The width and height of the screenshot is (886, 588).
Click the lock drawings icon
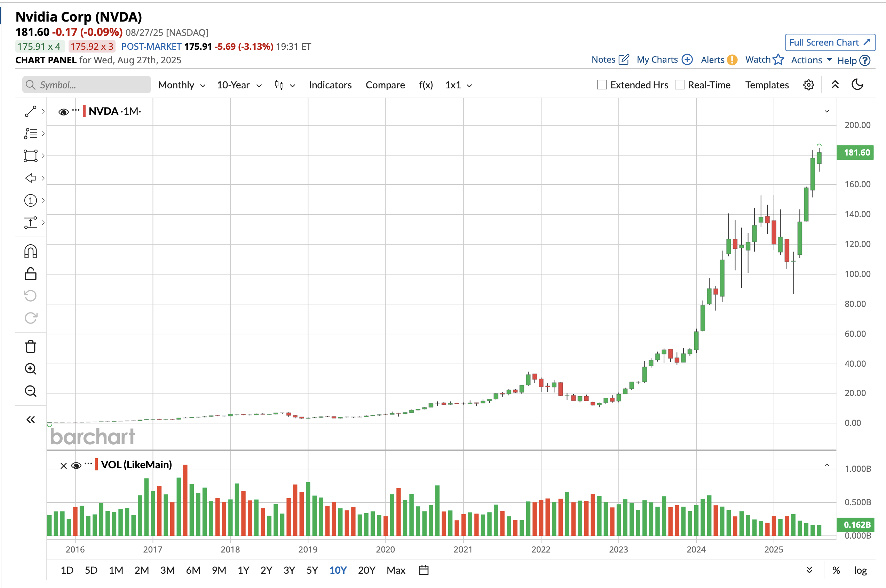point(30,274)
